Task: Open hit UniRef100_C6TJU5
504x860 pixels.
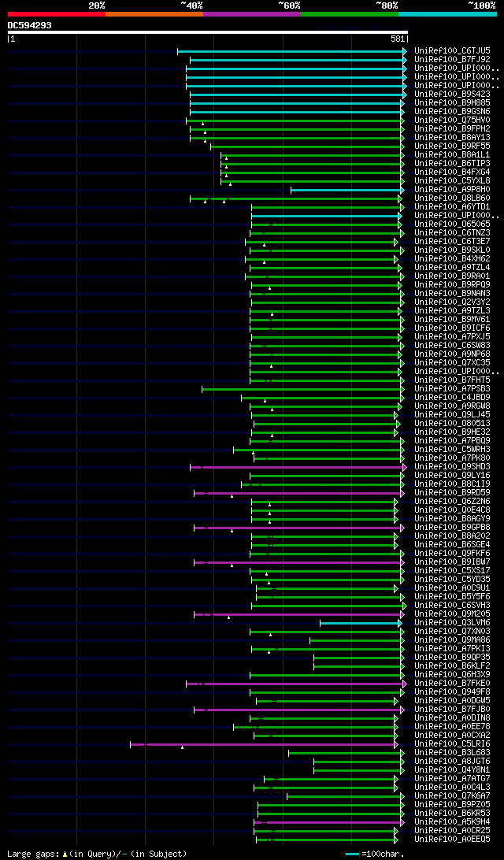Action: pos(453,50)
